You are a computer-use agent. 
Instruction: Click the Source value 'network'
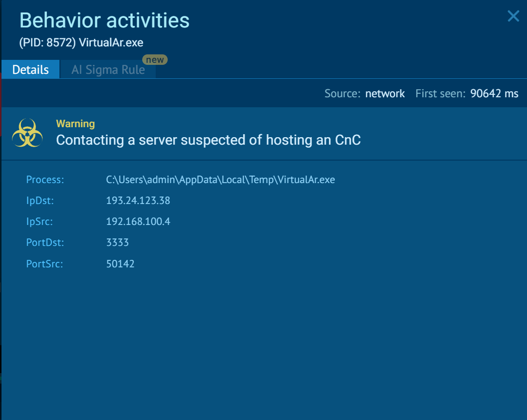[385, 93]
